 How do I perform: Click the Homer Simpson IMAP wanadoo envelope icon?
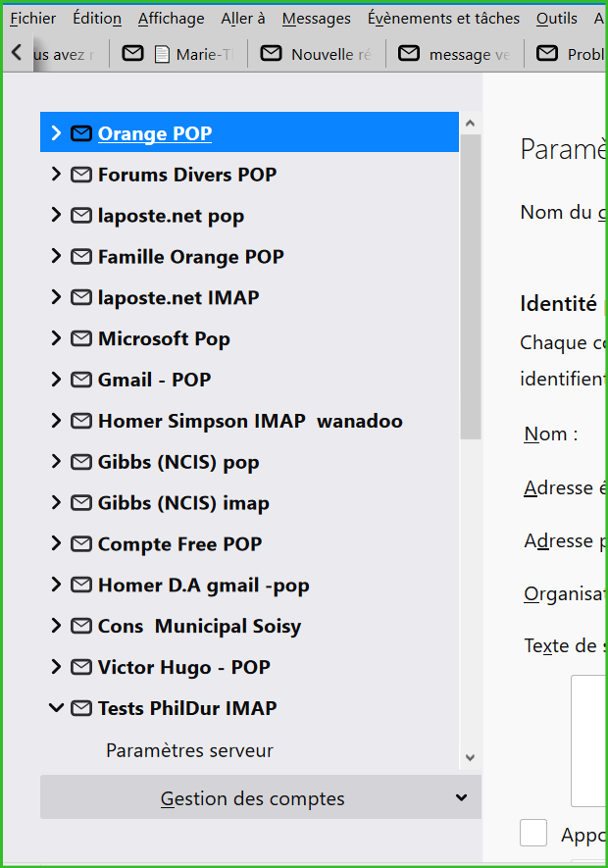point(80,421)
